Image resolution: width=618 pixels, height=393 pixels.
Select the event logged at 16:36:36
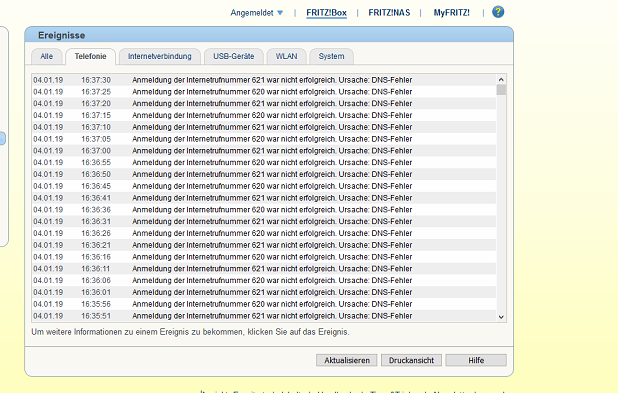pyautogui.click(x=264, y=210)
